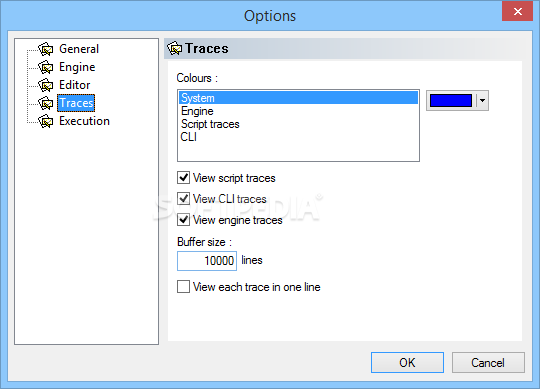Viewport: 540px width, 389px height.
Task: Open the Execution options page
Action: pos(84,121)
